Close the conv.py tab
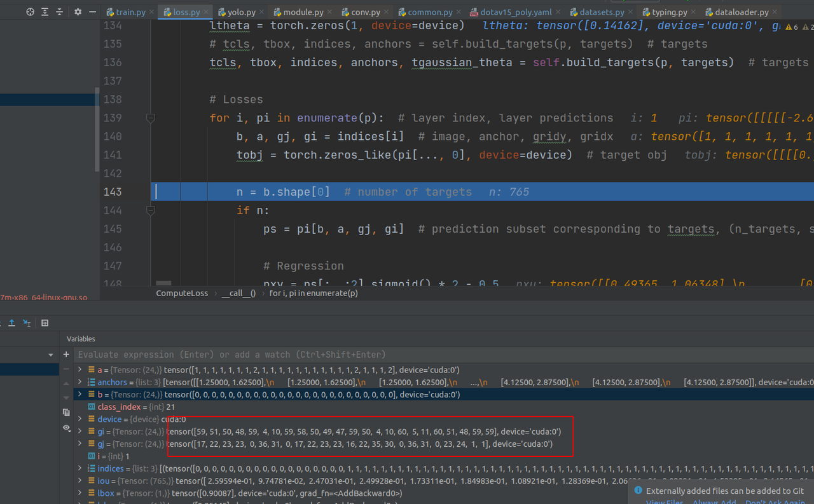 [x=387, y=12]
